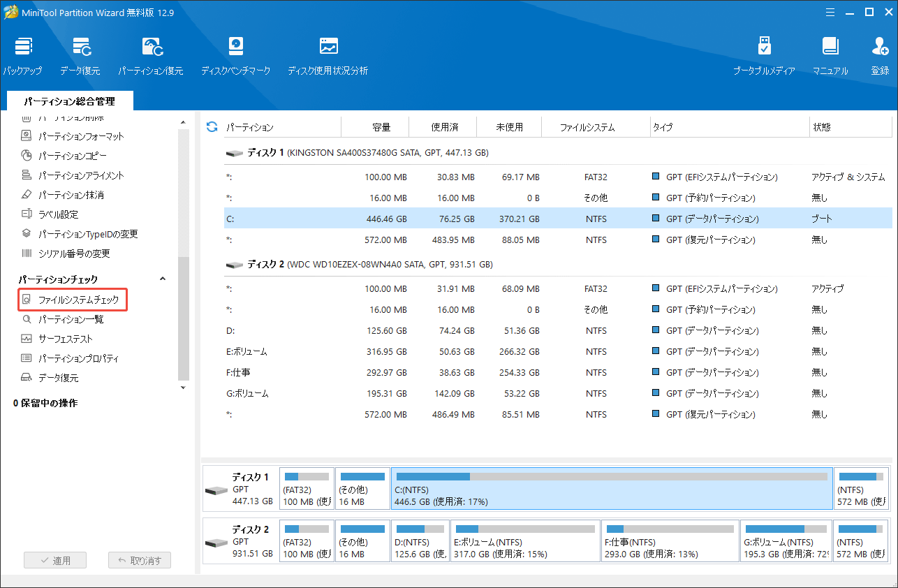Open the マニュアル
Screen dimensions: 898x588
point(830,56)
